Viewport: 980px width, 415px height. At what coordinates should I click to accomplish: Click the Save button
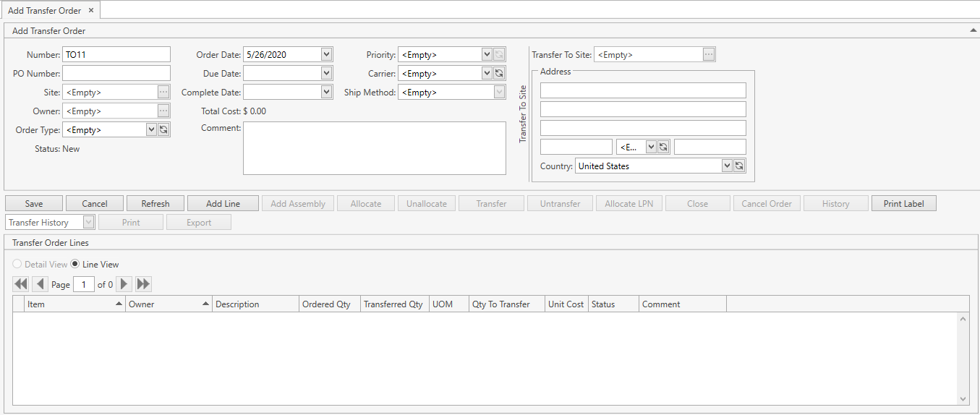(34, 204)
